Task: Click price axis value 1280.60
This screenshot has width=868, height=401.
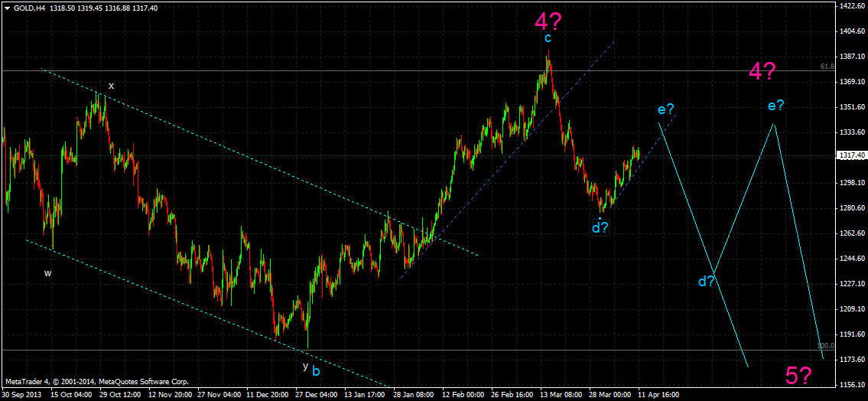Action: pyautogui.click(x=851, y=208)
